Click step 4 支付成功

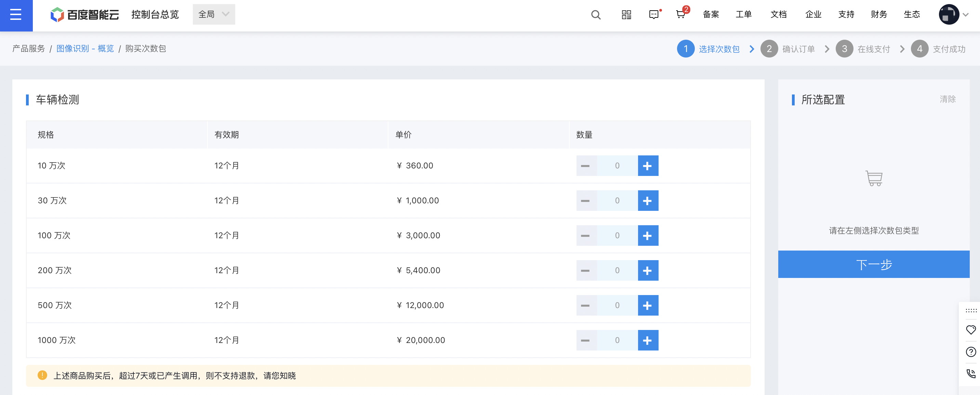[938, 49]
